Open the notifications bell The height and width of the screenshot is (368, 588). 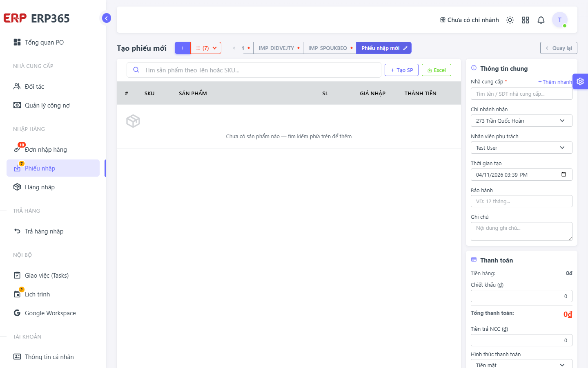[x=541, y=20]
